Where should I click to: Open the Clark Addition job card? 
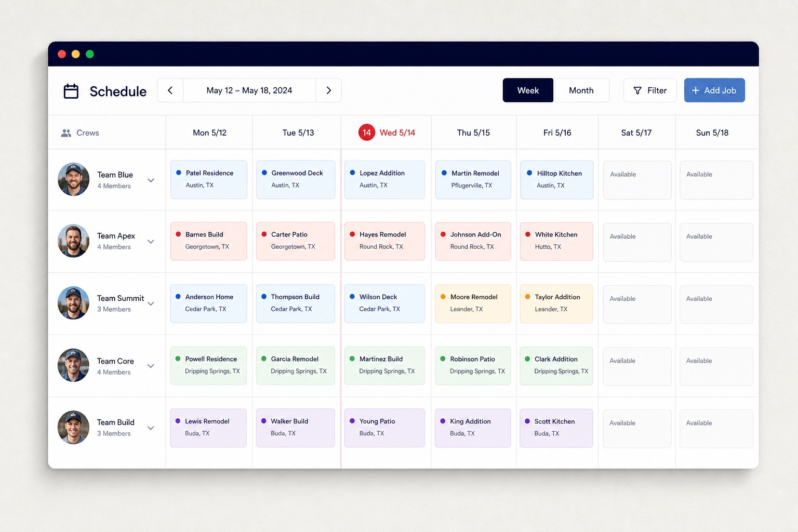[556, 366]
